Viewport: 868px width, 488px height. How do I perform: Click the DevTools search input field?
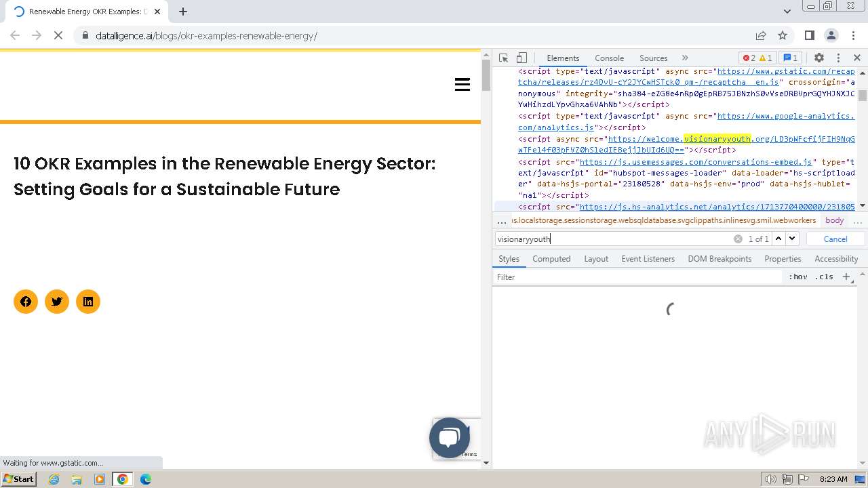tap(614, 239)
